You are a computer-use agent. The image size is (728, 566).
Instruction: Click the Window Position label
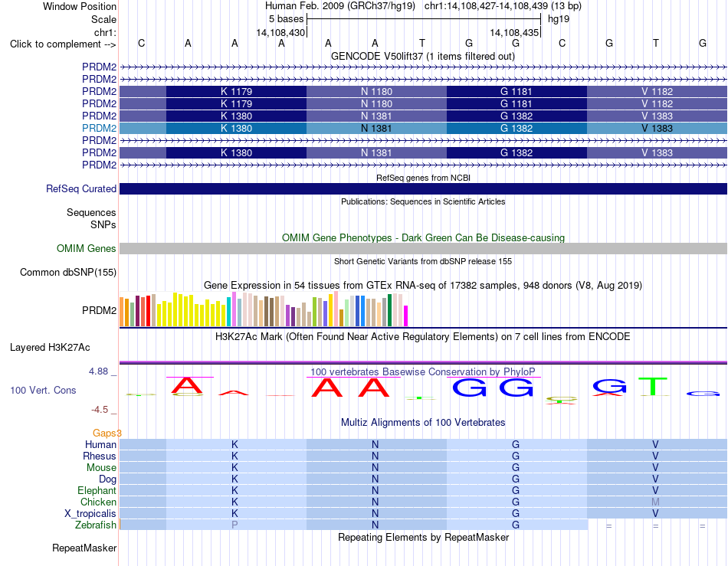click(x=80, y=6)
